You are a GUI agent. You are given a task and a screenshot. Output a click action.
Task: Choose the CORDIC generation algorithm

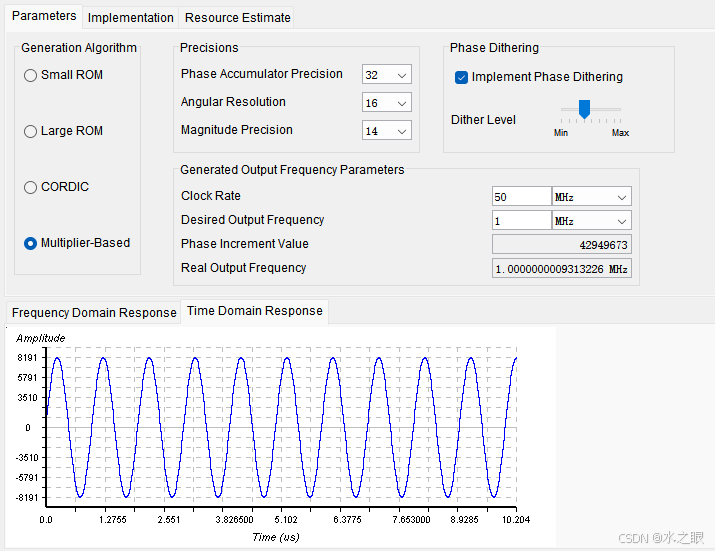(56, 187)
